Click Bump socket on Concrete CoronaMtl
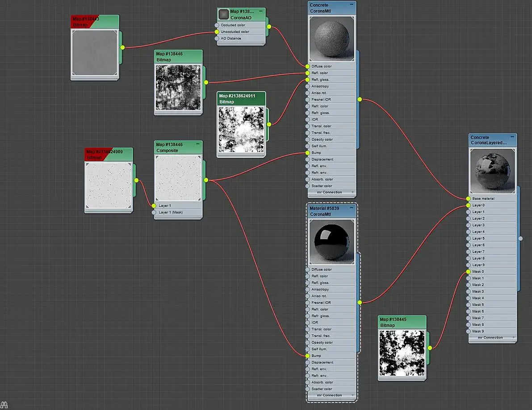This screenshot has width=532, height=410. point(308,153)
